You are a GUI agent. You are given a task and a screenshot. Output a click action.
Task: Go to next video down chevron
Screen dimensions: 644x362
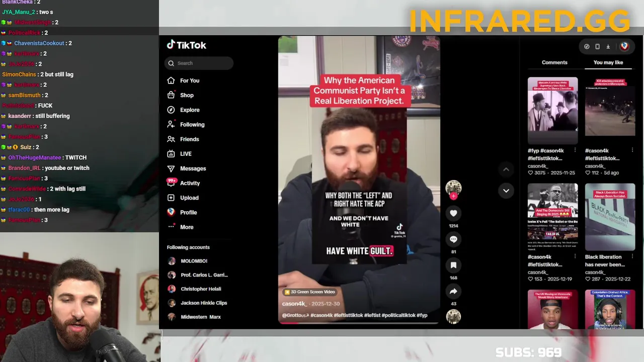pos(506,191)
